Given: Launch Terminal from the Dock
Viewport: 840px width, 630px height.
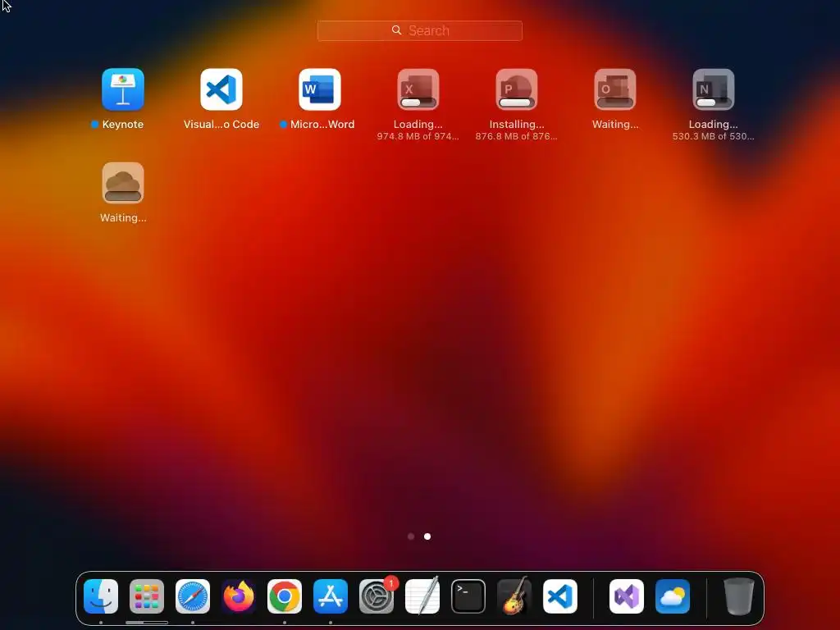Looking at the screenshot, I should pyautogui.click(x=468, y=596).
